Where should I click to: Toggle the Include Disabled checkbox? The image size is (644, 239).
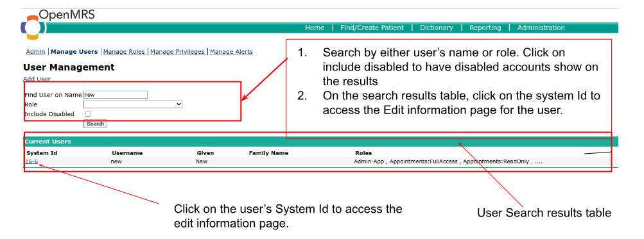[88, 114]
